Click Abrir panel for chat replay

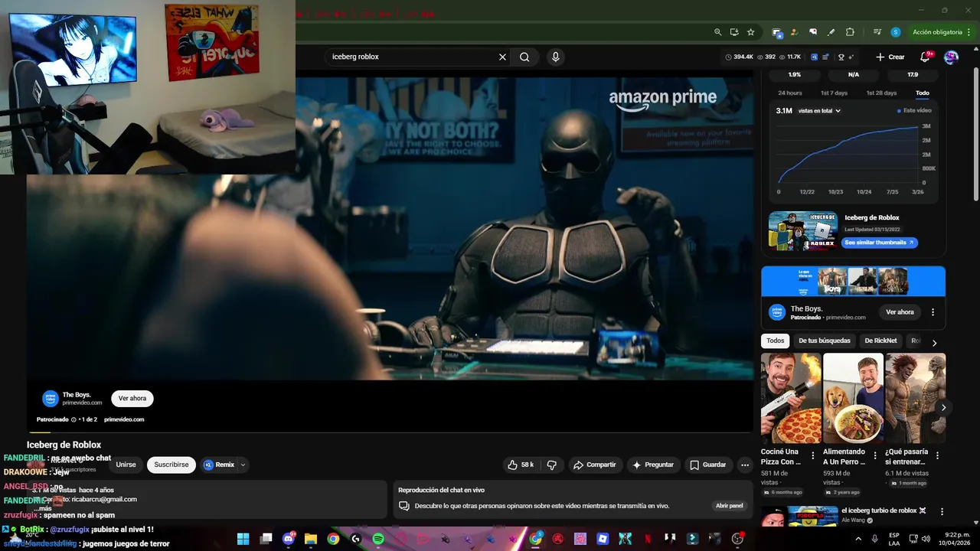(x=729, y=506)
